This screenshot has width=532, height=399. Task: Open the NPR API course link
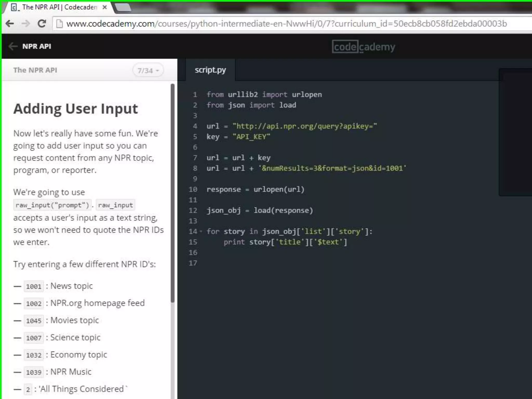click(x=37, y=46)
